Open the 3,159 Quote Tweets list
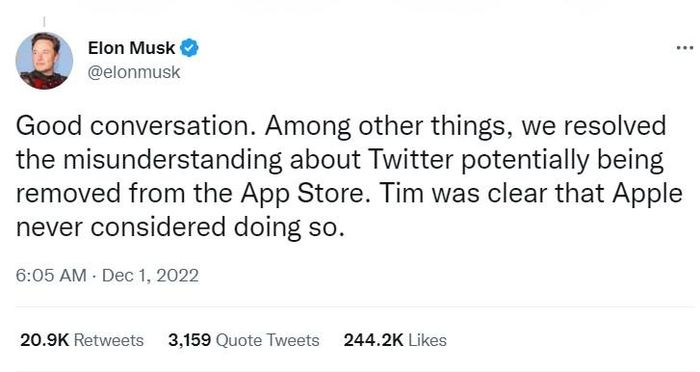The width and height of the screenshot is (700, 372). [244, 340]
